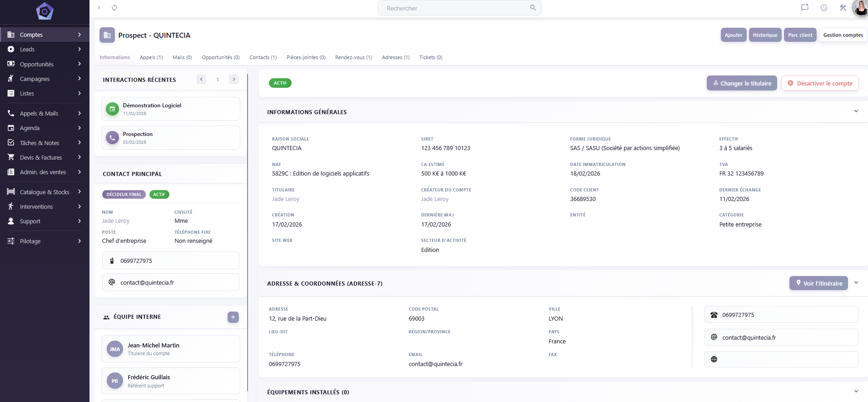Click the Prospection phone call icon
The image size is (868, 402).
[112, 138]
